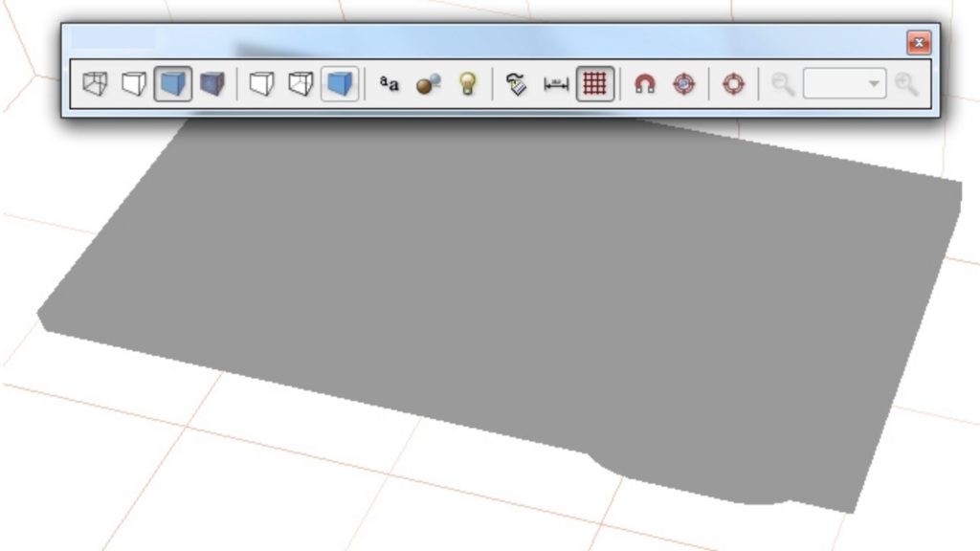Click inside the zoom percentage field

(x=833, y=84)
